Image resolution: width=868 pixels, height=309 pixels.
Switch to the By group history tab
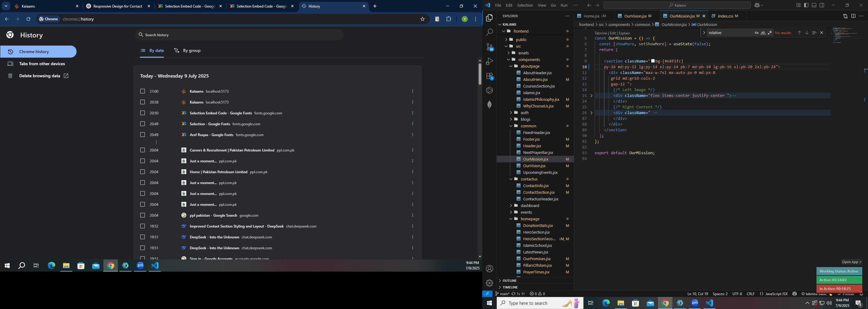click(x=187, y=51)
